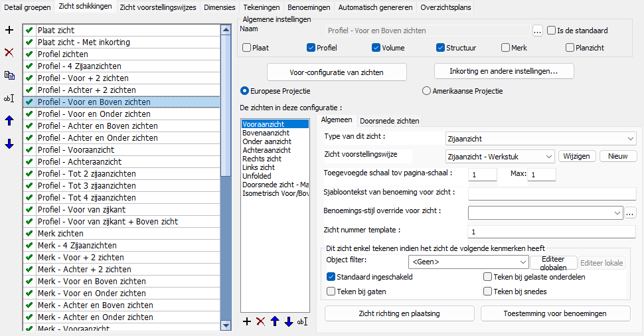The width and height of the screenshot is (644, 336).
Task: Toggle the 'Is de standaard' checkbox
Action: 551,31
